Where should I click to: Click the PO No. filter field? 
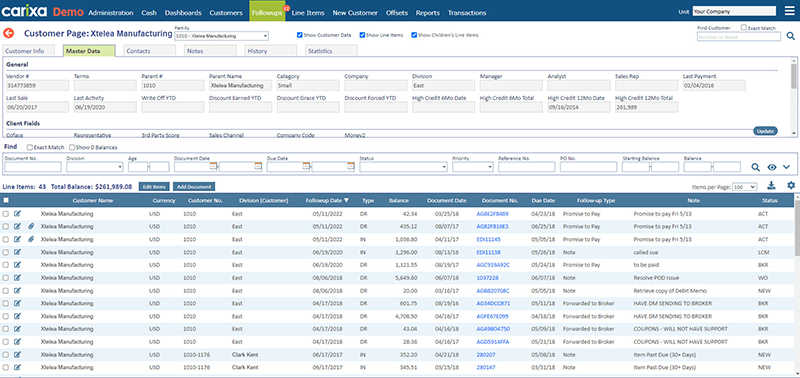(x=588, y=167)
